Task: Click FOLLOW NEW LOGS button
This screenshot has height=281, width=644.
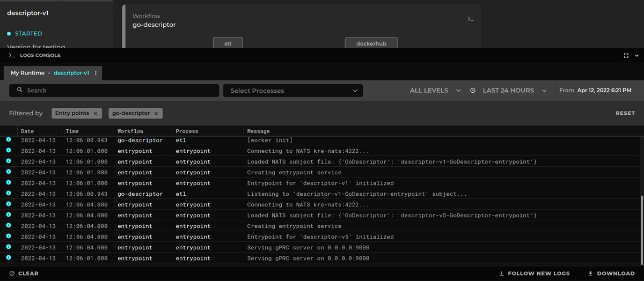Action: tap(534, 273)
